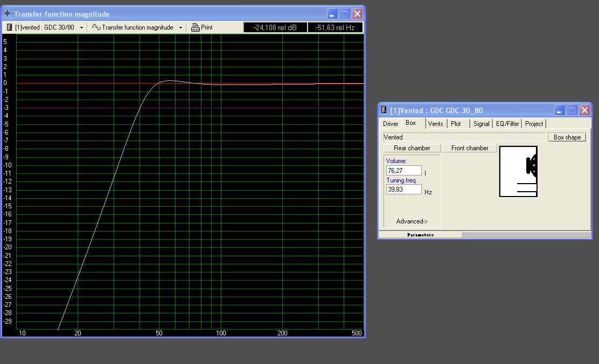Click the crosshair icon in graph title bar
This screenshot has width=599, height=364.
pos(8,14)
